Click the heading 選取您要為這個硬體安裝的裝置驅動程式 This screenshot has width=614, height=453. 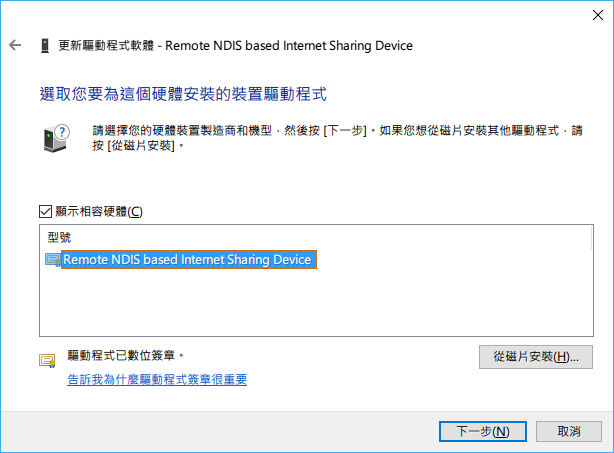(x=183, y=94)
